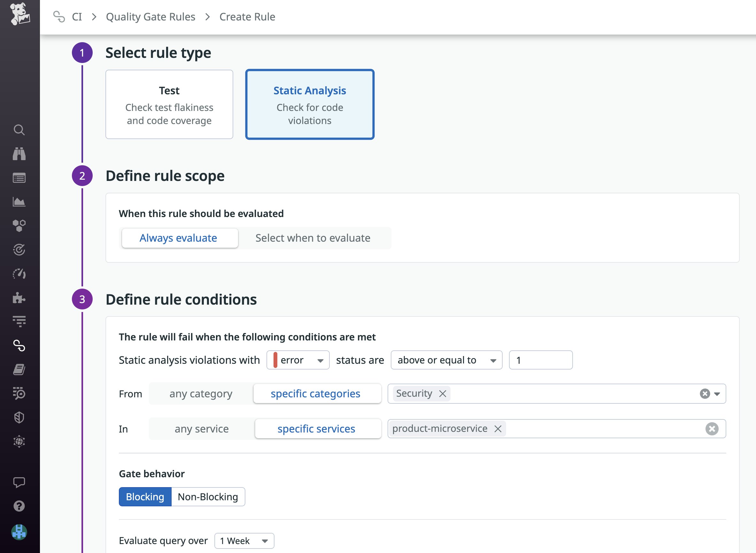Navigate to Quality Gate Rules breadcrumb
Screen dimensions: 756x553
150,16
